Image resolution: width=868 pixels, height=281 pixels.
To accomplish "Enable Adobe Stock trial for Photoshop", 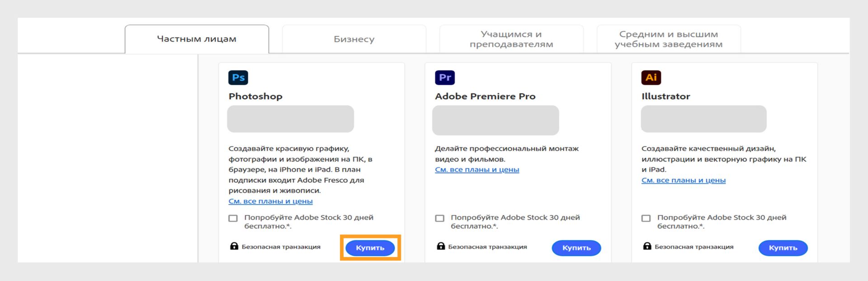I will (233, 218).
